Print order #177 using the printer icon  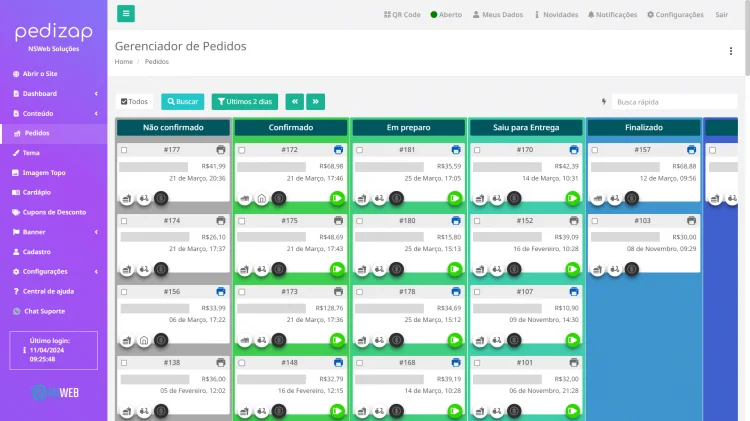(221, 150)
